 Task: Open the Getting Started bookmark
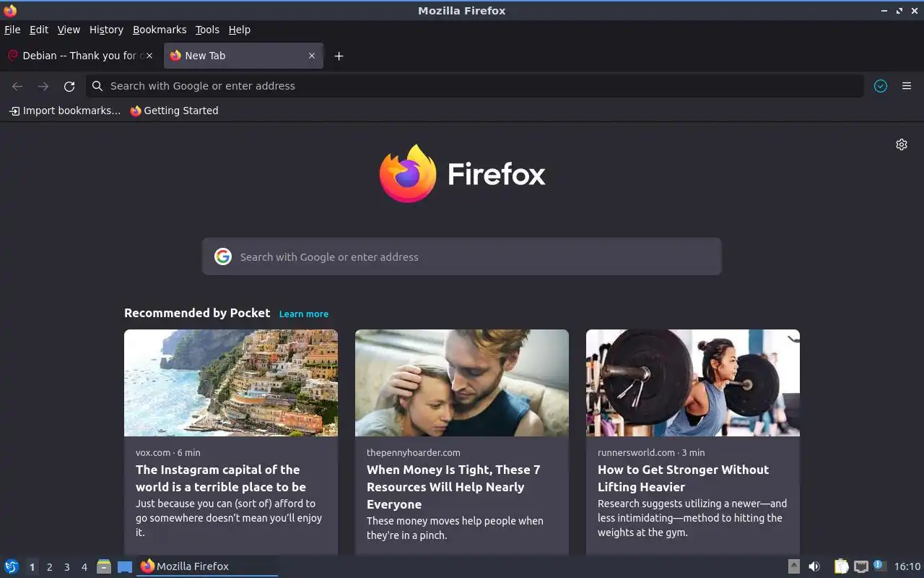pyautogui.click(x=174, y=111)
